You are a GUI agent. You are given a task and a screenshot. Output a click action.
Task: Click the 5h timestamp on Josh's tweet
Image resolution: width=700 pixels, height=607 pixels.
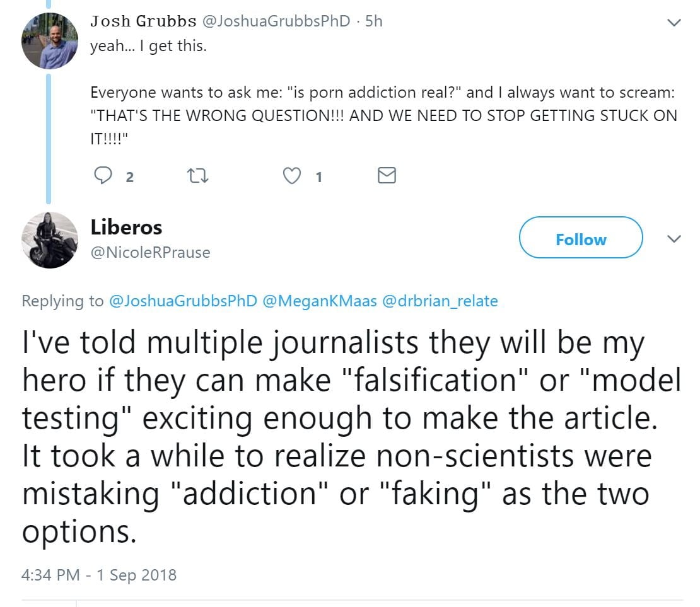pos(374,21)
